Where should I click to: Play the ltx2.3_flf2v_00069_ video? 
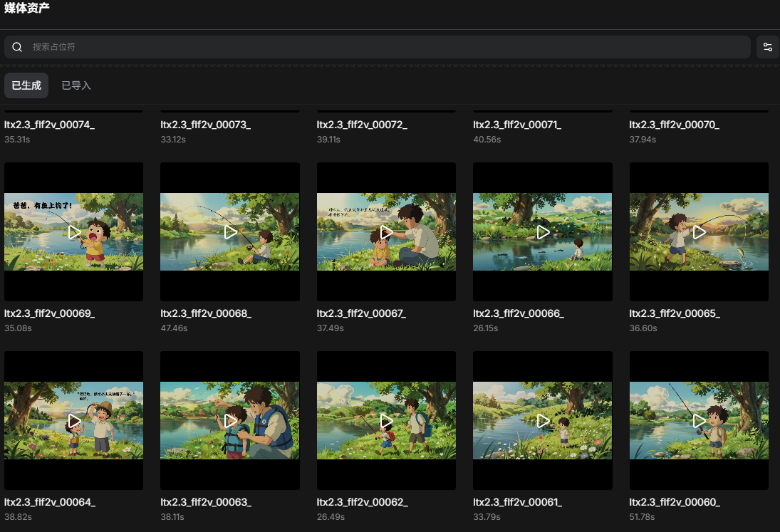pos(74,232)
